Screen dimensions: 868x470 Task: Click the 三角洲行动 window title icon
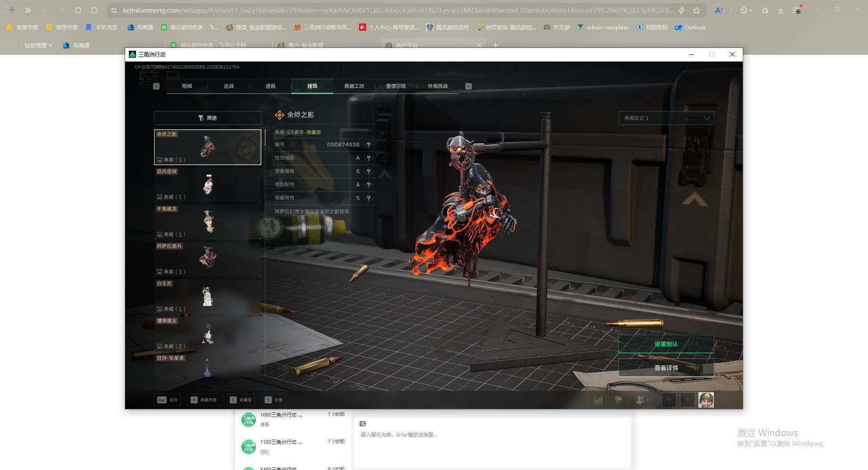point(132,54)
